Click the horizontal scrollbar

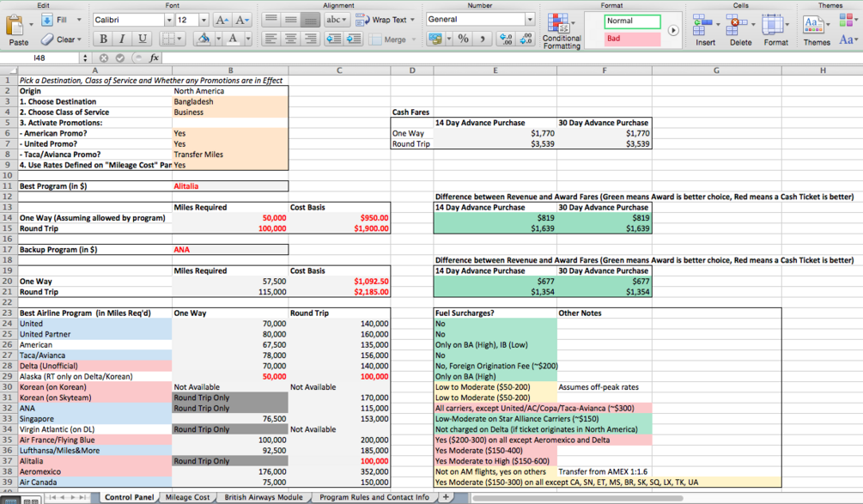pos(578,499)
